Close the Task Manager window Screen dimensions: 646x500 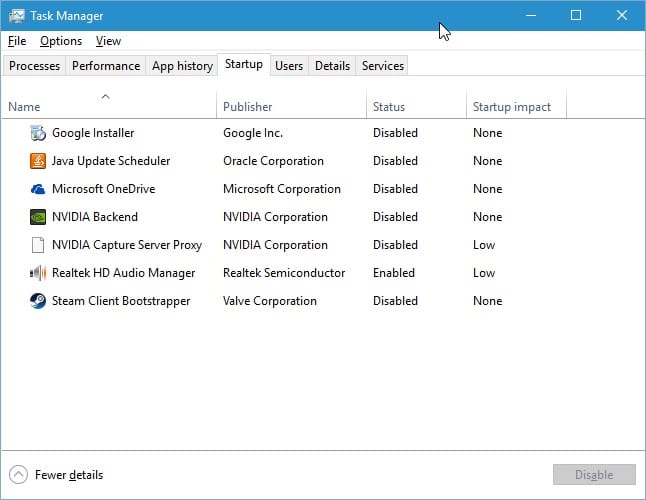pyautogui.click(x=622, y=16)
